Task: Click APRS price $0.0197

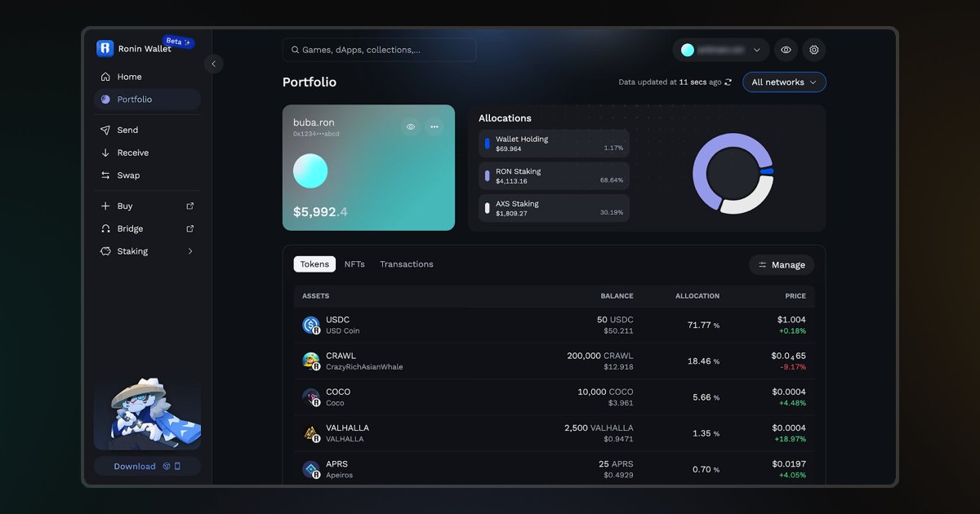Action: click(x=790, y=464)
